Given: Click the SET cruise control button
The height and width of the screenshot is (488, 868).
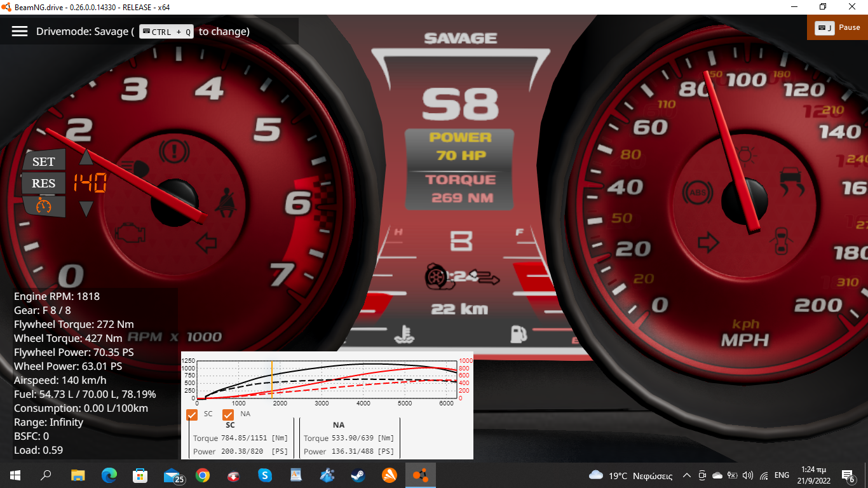Looking at the screenshot, I should [x=43, y=162].
